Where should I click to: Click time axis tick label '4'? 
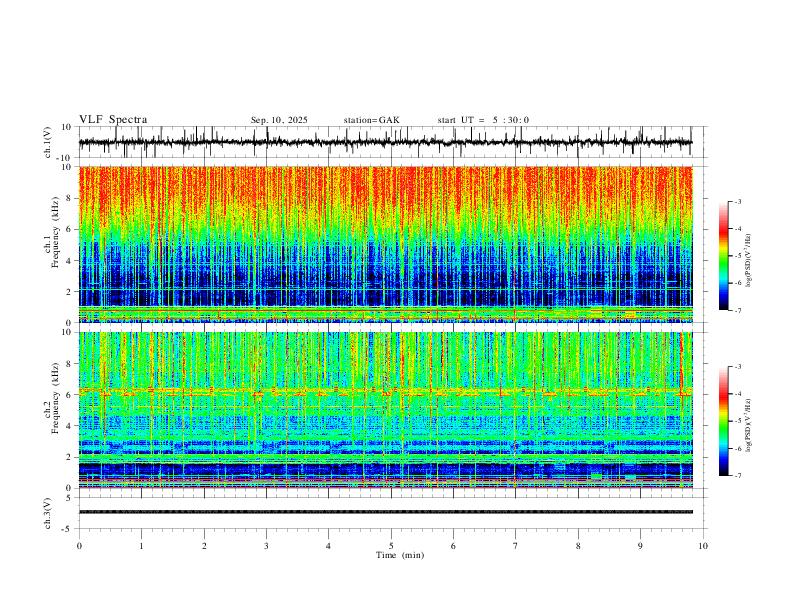[328, 546]
